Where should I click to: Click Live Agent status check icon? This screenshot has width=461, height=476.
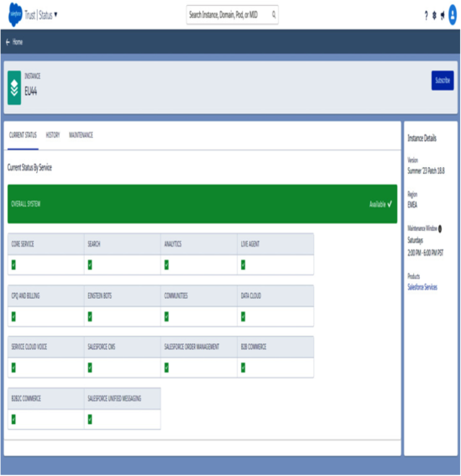[x=243, y=265]
